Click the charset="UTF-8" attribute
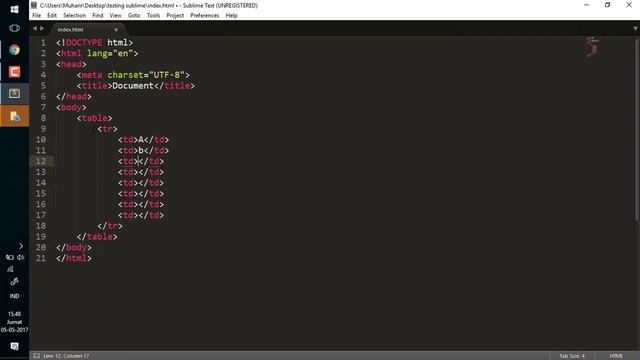 (146, 75)
